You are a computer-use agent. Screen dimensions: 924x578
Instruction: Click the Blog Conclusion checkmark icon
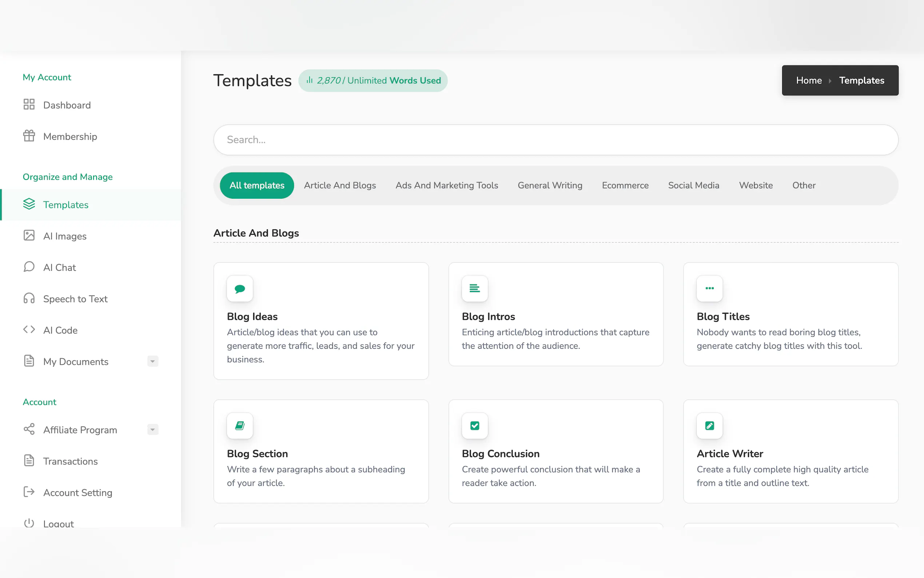(x=474, y=425)
